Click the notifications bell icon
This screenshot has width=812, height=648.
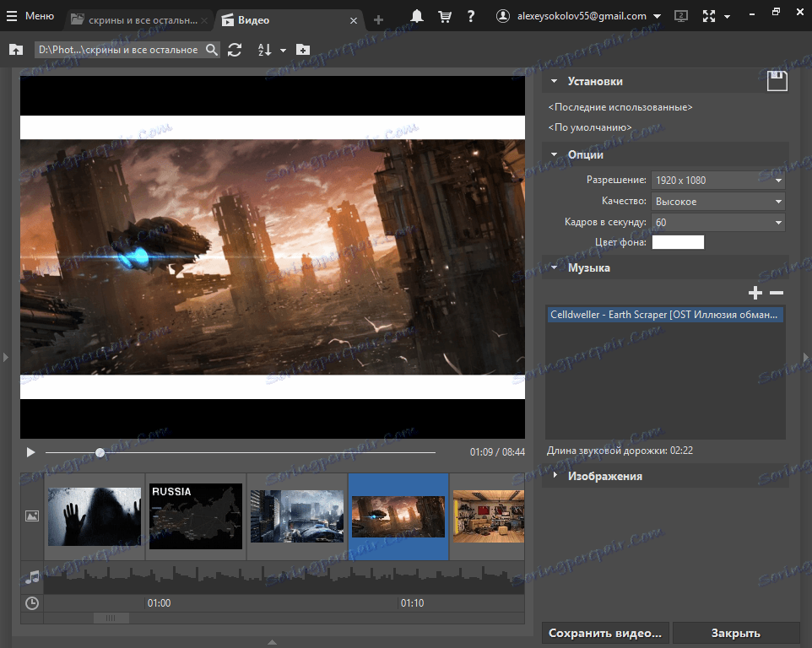(x=417, y=16)
